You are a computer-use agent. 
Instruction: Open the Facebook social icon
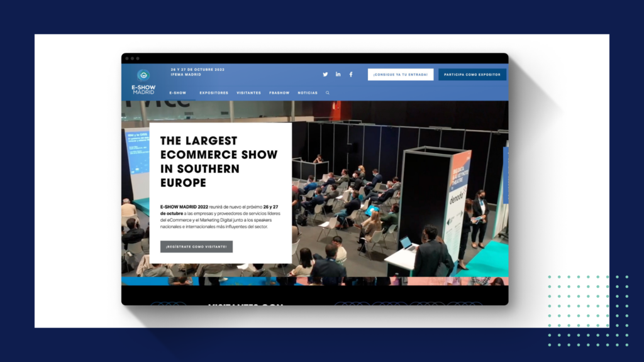pyautogui.click(x=351, y=74)
